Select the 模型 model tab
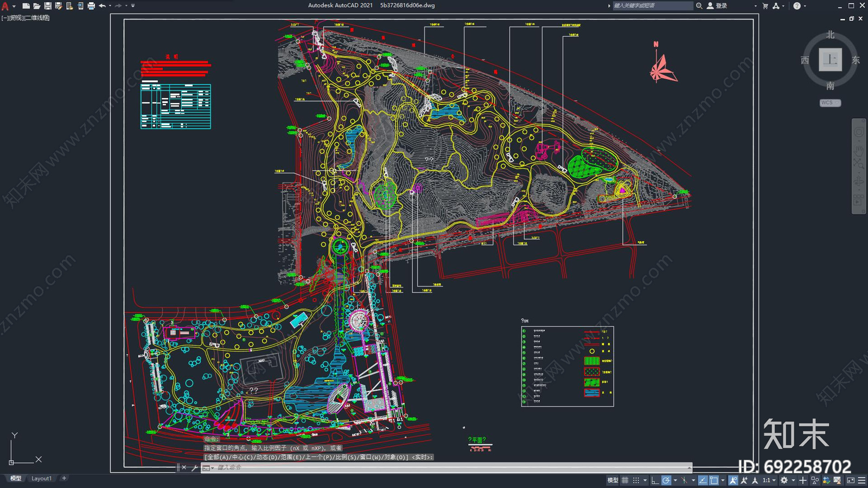This screenshot has width=868, height=488. point(16,478)
